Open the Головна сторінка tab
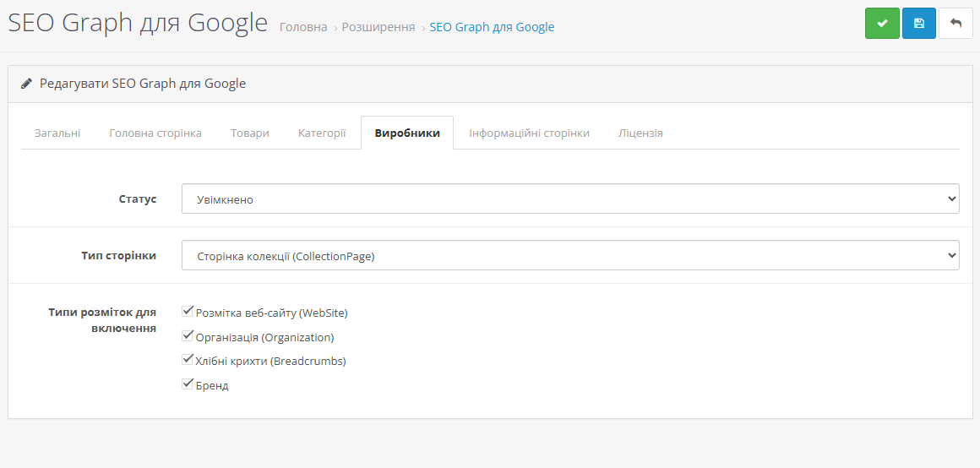The height and width of the screenshot is (468, 980). pos(155,133)
